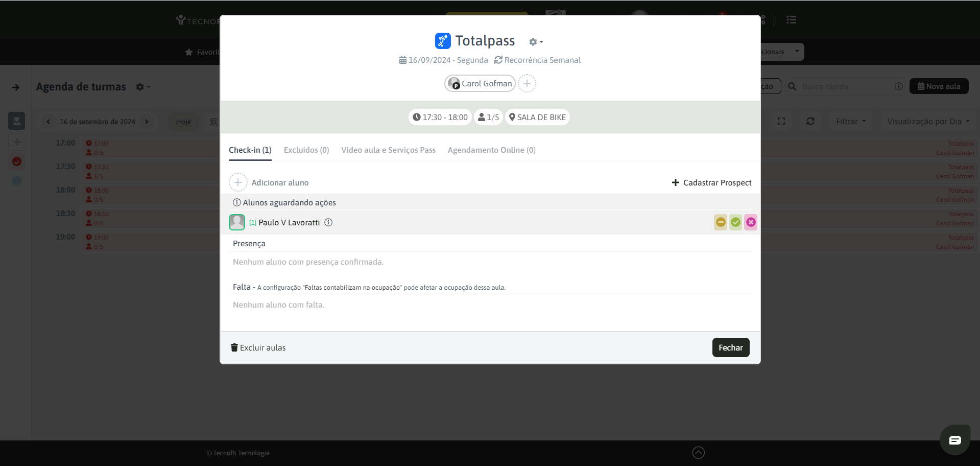980x466 pixels.
Task: Click the Recorrência Semanal label
Action: [x=538, y=60]
